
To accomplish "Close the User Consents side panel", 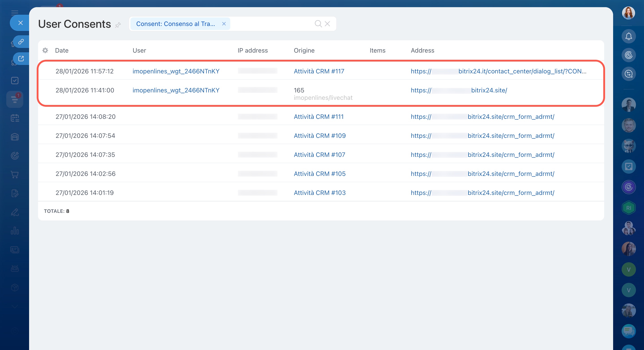I will pos(21,23).
